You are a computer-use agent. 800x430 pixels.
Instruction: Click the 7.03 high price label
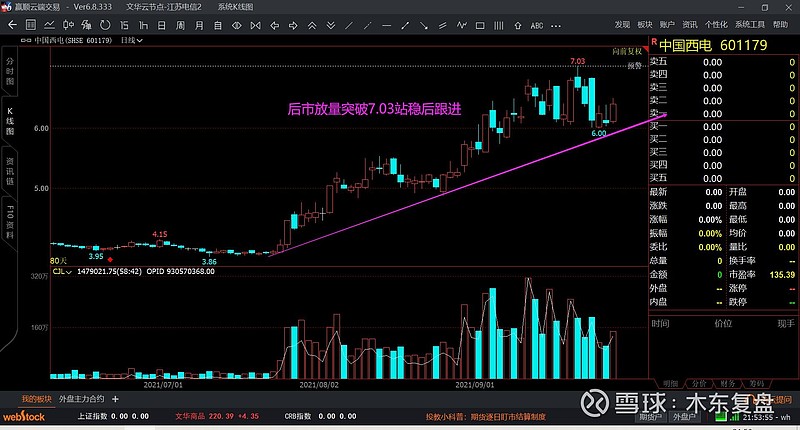pyautogui.click(x=578, y=61)
